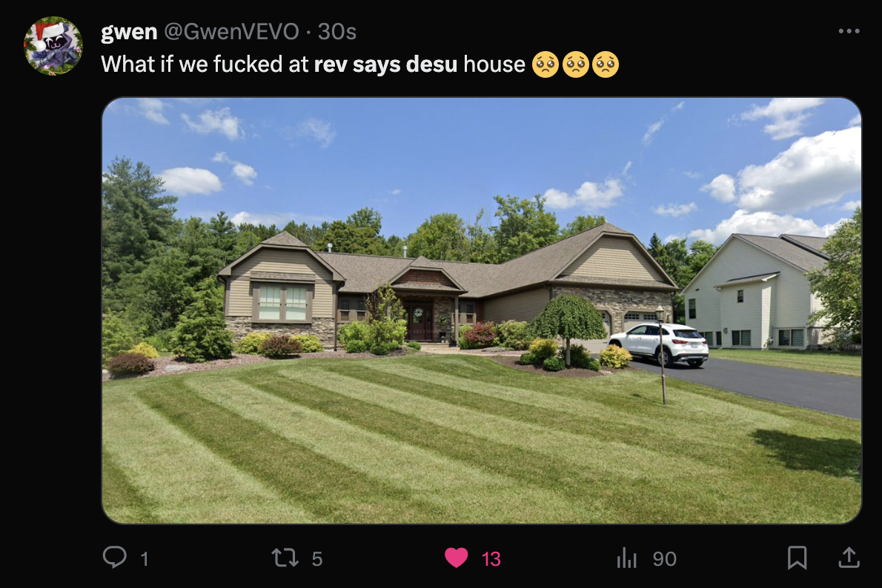
Task: Click the first pleading face emoji
Action: (545, 64)
